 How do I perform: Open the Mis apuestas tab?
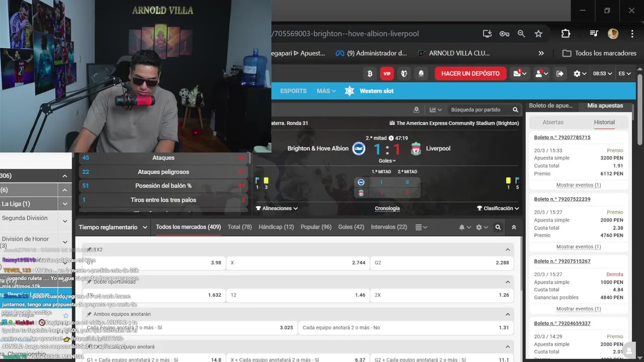pyautogui.click(x=605, y=106)
